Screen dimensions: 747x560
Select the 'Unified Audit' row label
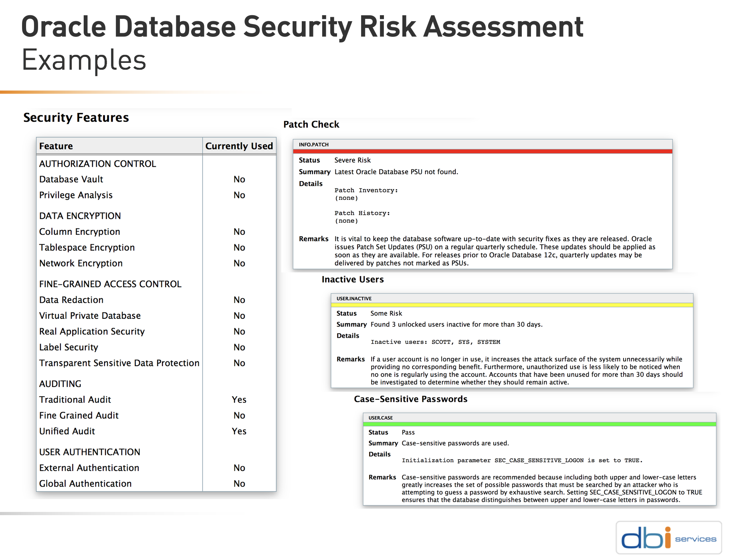pos(67,431)
